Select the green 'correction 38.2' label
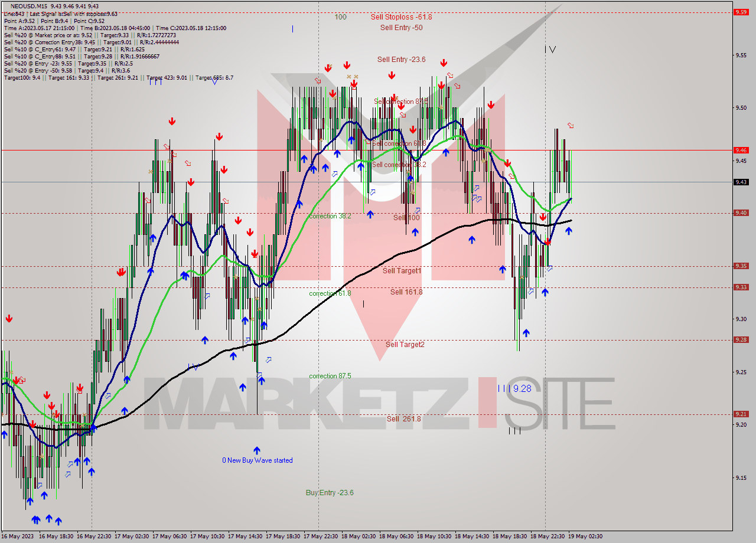 pos(330,216)
